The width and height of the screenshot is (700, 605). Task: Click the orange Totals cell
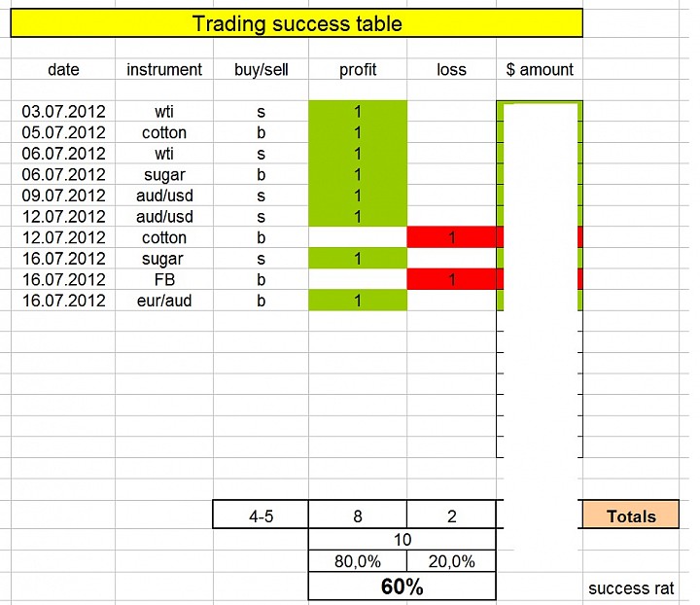tap(631, 515)
